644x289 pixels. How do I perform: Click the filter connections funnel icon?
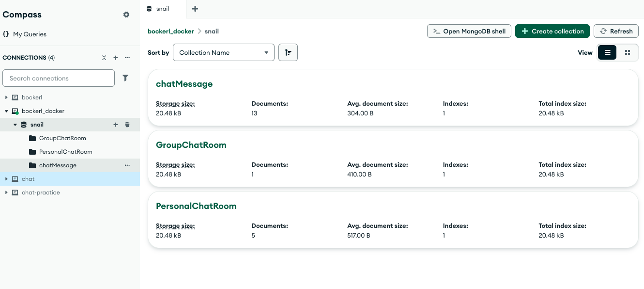(x=125, y=78)
